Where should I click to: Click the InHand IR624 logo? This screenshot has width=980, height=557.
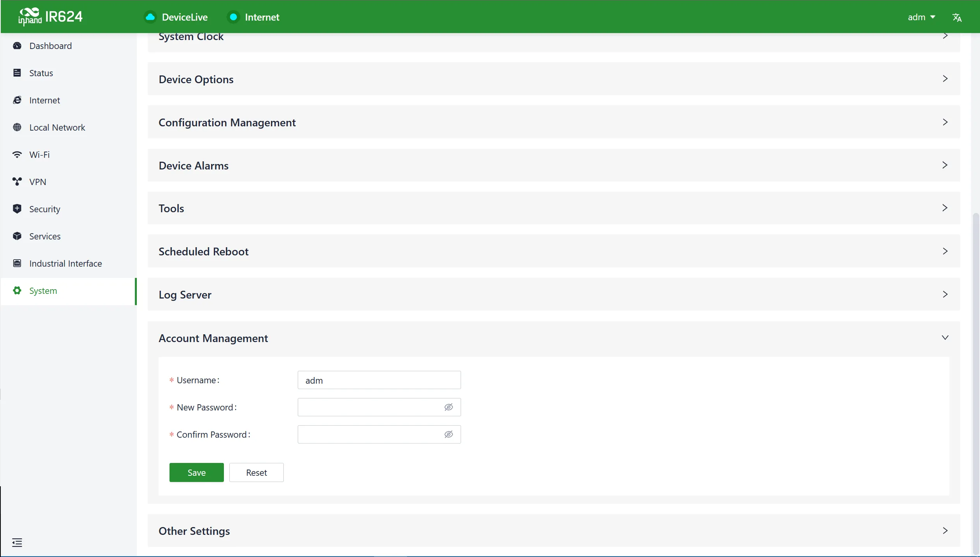(50, 17)
